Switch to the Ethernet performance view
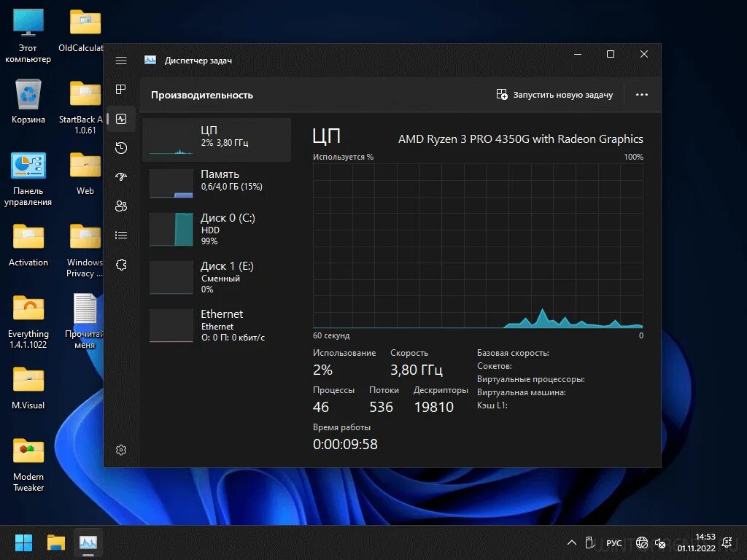The width and height of the screenshot is (747, 560). (217, 325)
